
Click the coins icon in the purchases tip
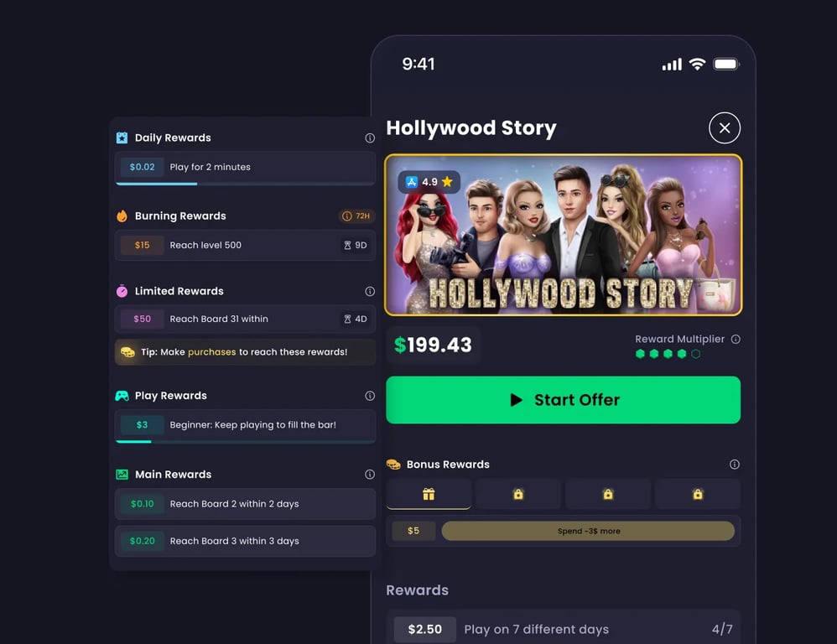[127, 352]
